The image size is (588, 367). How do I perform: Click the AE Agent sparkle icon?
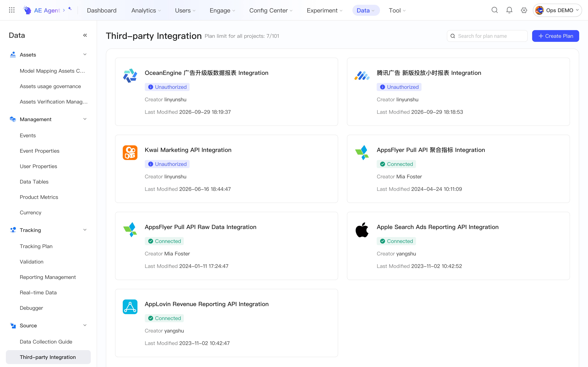click(70, 9)
